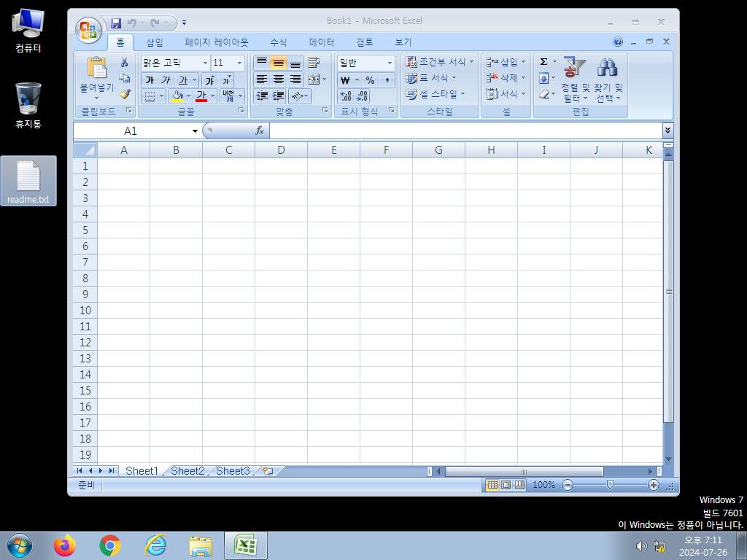Expand table format (표 서식) menu
Viewport: 747px width, 560px height.
pos(431,77)
